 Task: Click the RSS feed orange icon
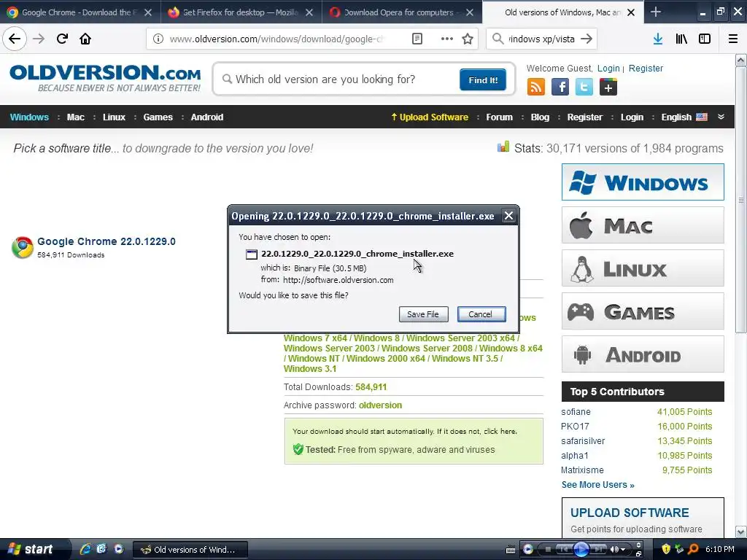pyautogui.click(x=536, y=87)
